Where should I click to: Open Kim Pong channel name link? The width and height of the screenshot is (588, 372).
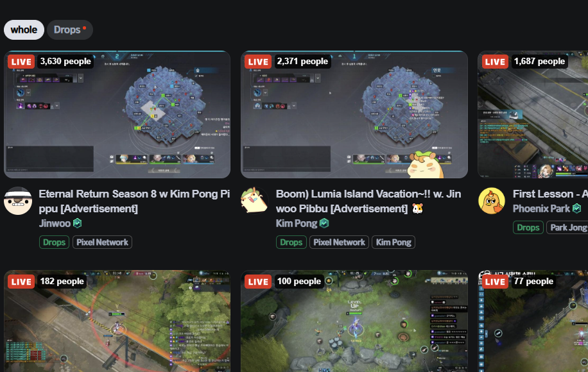(x=297, y=223)
